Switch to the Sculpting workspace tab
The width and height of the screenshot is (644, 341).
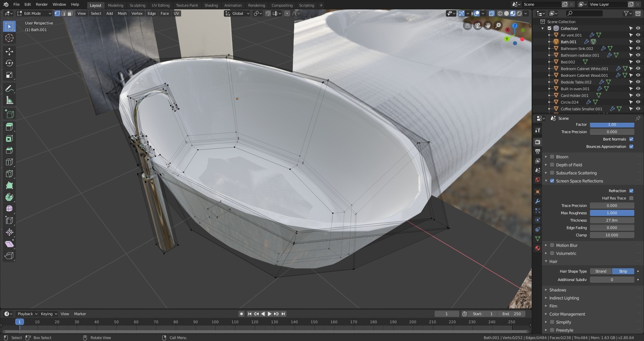[137, 5]
